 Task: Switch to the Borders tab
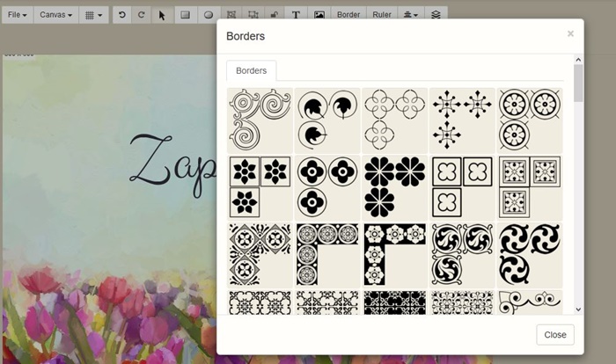(x=251, y=70)
